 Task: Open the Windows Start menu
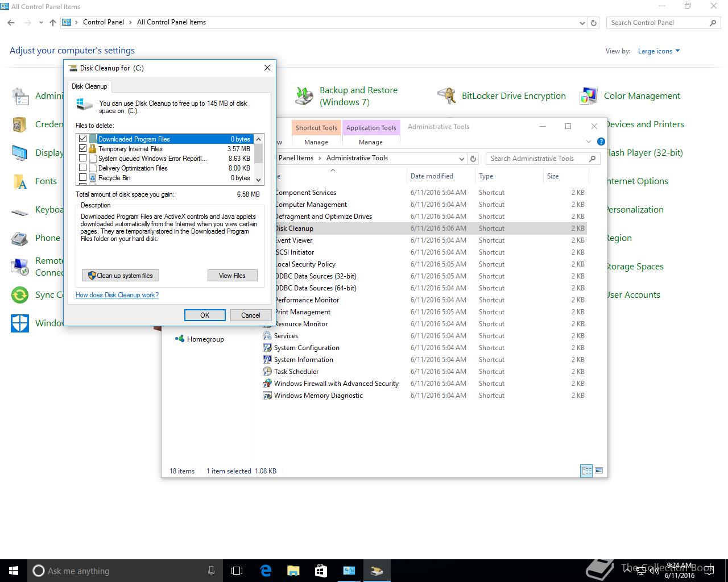[x=14, y=571]
